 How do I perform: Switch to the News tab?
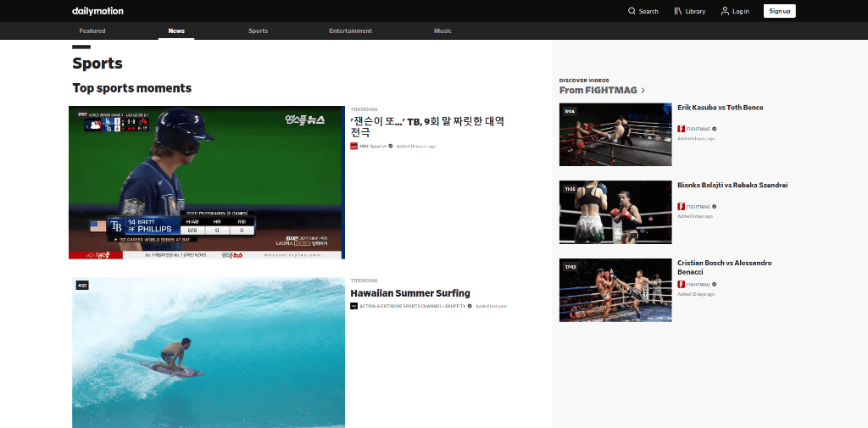(x=176, y=31)
